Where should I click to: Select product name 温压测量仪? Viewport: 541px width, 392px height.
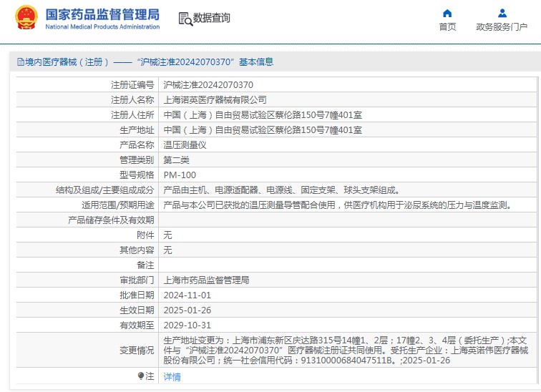pyautogui.click(x=185, y=144)
